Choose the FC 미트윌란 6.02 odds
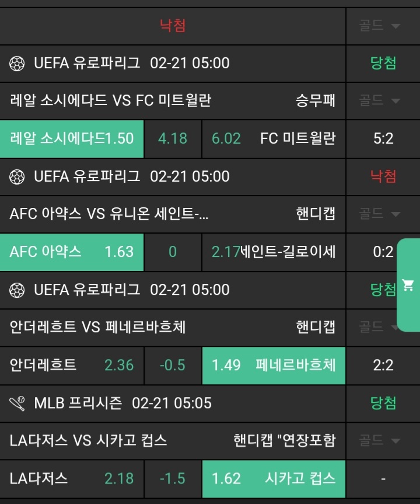The width and height of the screenshot is (420, 504). pyautogui.click(x=274, y=138)
